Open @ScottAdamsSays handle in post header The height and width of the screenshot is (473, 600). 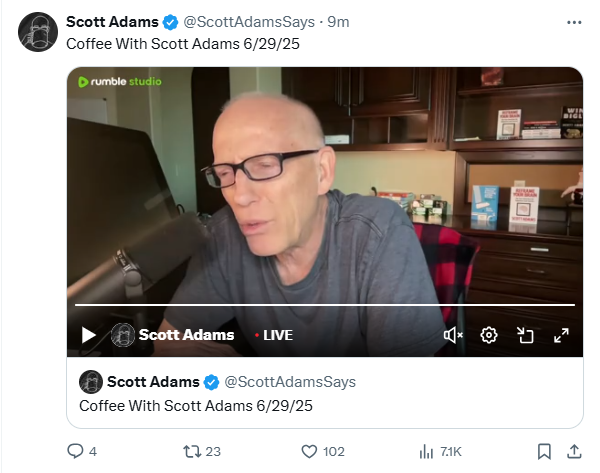click(249, 22)
